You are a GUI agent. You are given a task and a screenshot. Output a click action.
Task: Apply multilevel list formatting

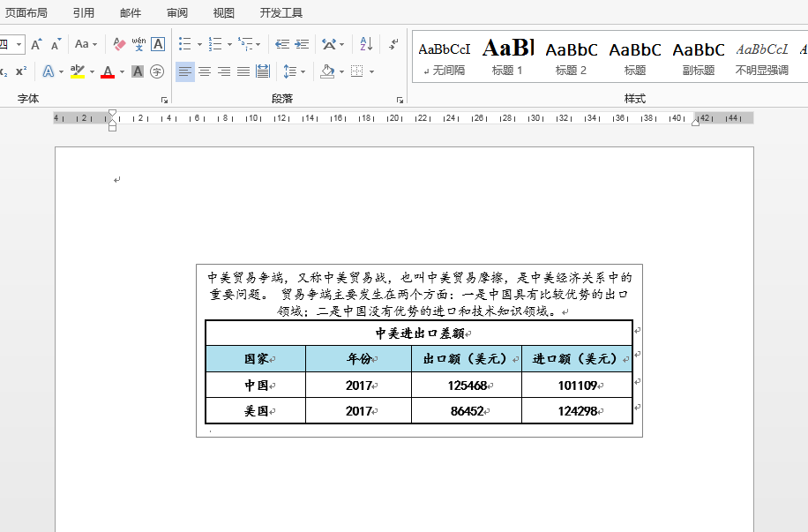[x=245, y=44]
